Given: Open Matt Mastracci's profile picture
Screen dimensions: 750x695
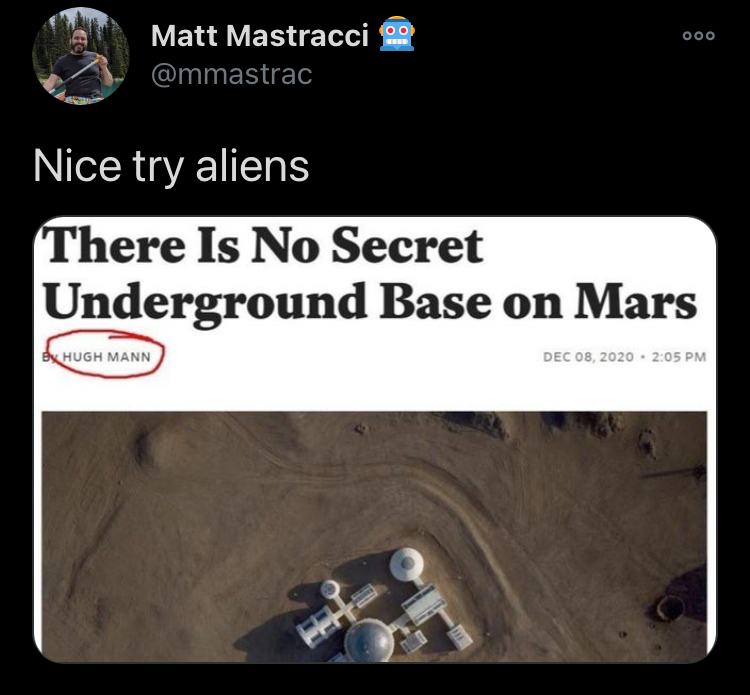Looking at the screenshot, I should (80, 56).
